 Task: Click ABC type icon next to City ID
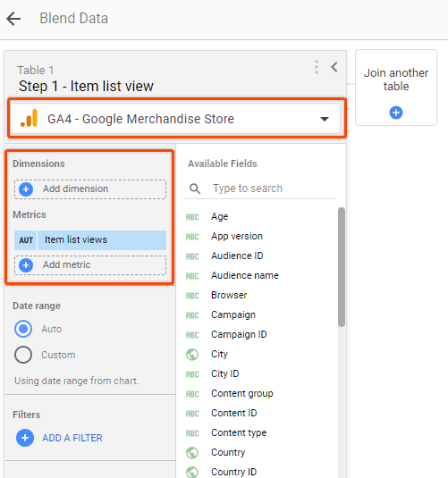192,374
